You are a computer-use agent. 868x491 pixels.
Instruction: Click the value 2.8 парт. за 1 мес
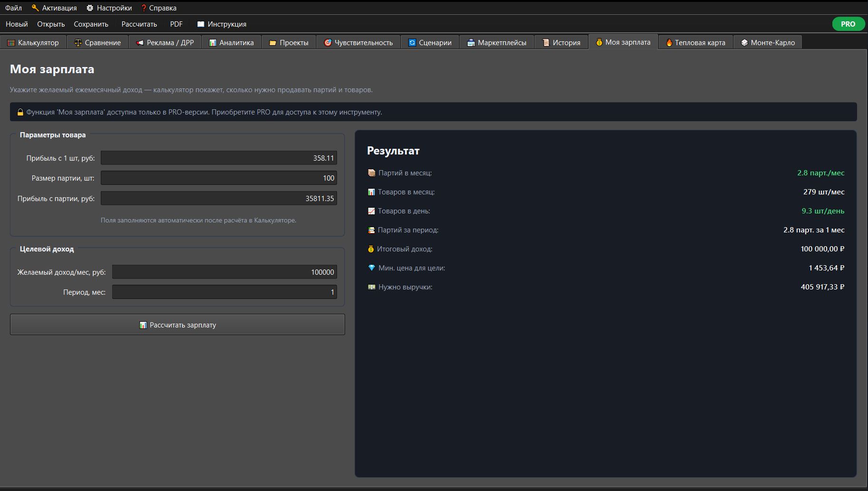tap(814, 230)
